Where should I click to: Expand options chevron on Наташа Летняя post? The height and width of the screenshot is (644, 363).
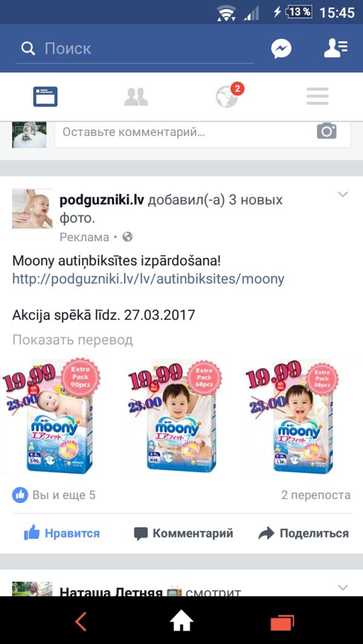343,588
